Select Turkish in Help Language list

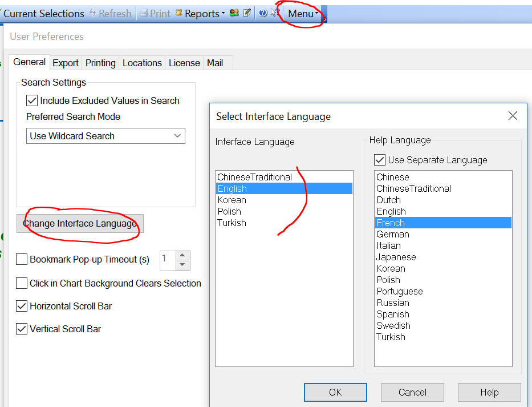(x=443, y=337)
